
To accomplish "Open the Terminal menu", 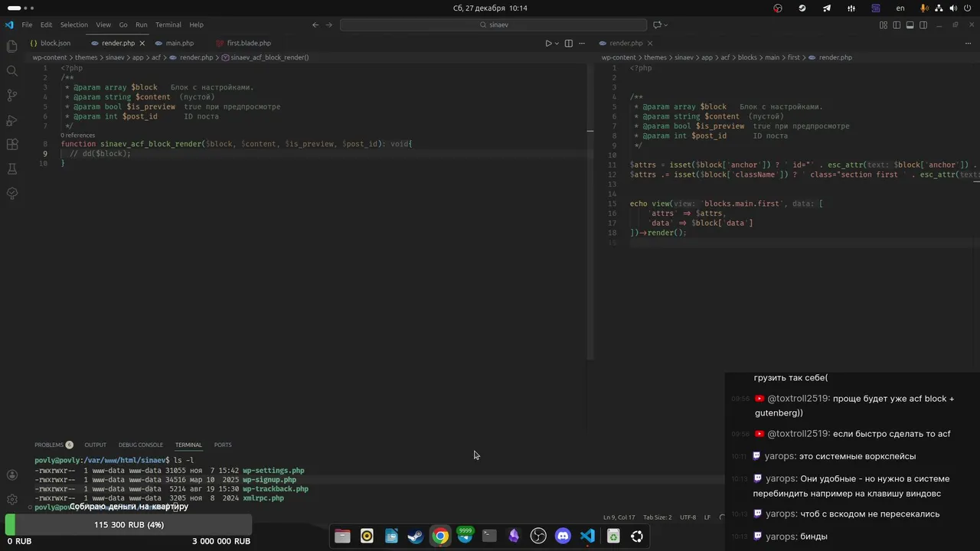I will tap(168, 24).
